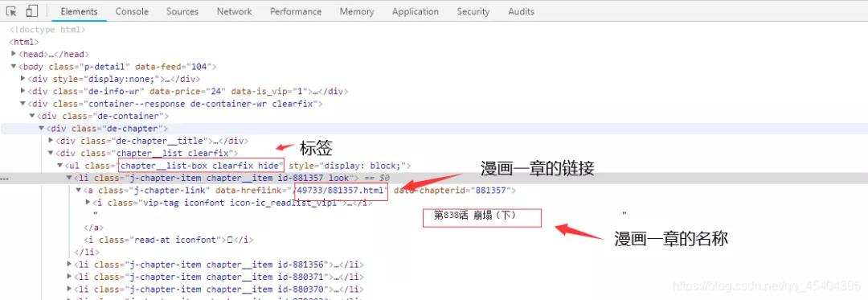The width and height of the screenshot is (868, 300).
Task: Collapse the chapter__list clearfix div node
Action: point(51,154)
